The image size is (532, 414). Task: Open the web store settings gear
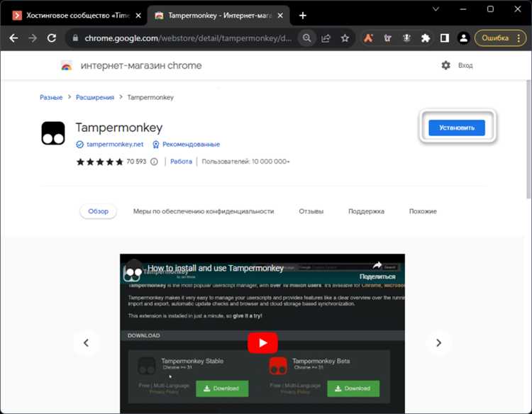tap(446, 65)
